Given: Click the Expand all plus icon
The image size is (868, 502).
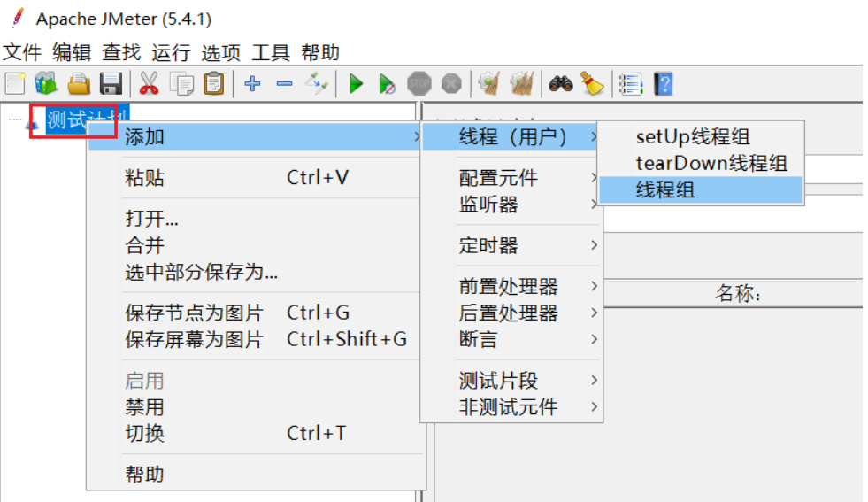Looking at the screenshot, I should (252, 83).
